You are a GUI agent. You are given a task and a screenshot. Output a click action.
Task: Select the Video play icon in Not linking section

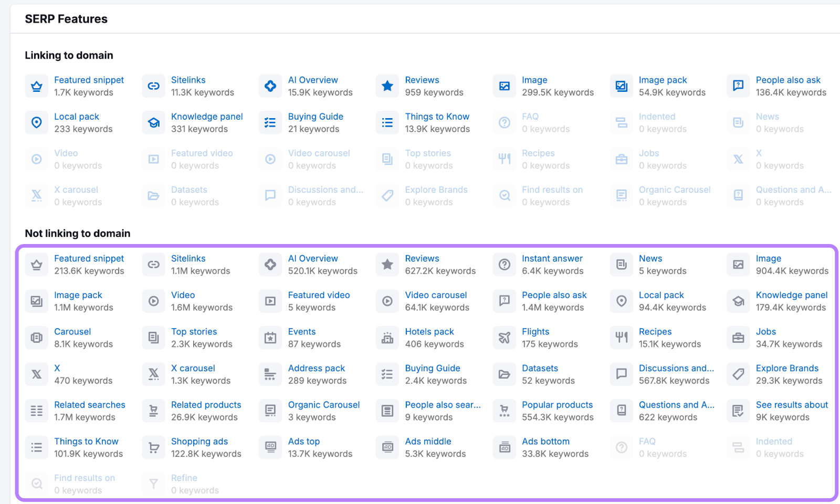pyautogui.click(x=153, y=301)
